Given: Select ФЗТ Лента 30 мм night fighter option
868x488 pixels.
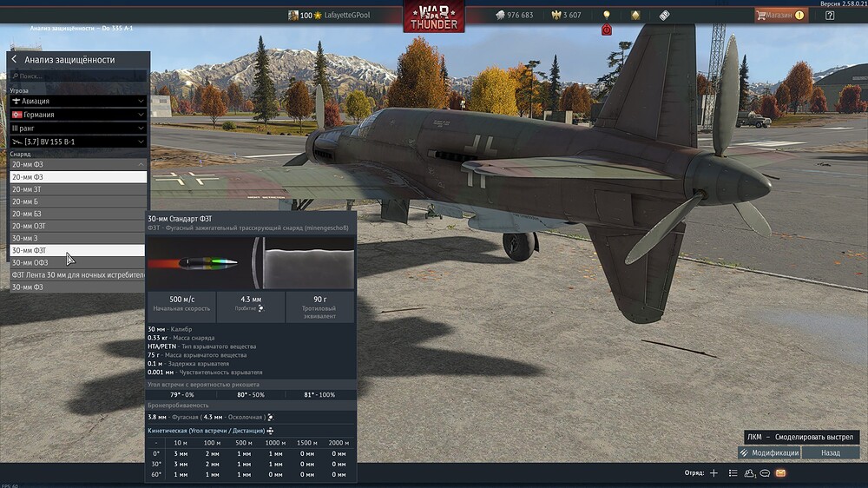Looking at the screenshot, I should (x=78, y=274).
